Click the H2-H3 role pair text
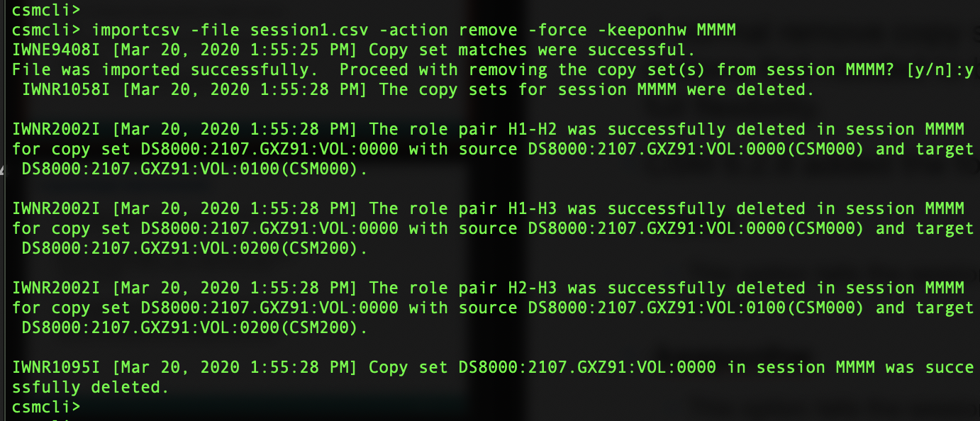Viewport: 980px width, 421px height. coord(532,288)
